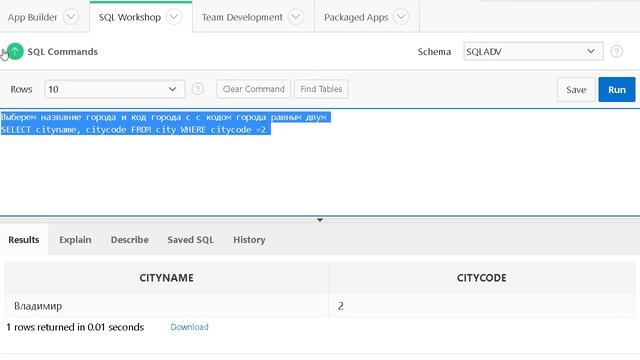Click the Find Tables button
The width and height of the screenshot is (640, 360).
(321, 89)
